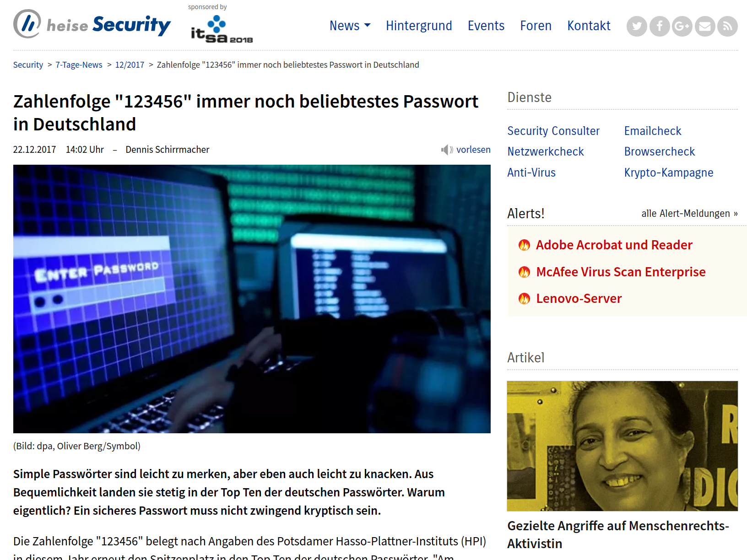The width and height of the screenshot is (747, 560).
Task: Open the 7-Tage-News breadcrumb link
Action: click(79, 65)
